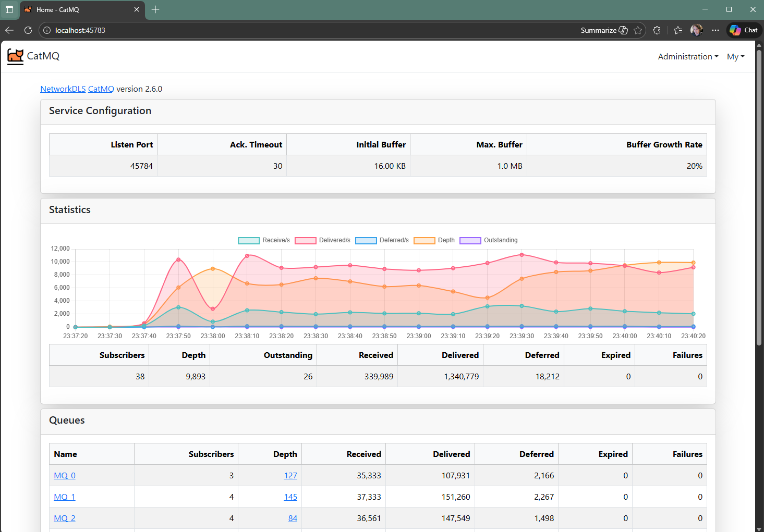The height and width of the screenshot is (532, 764).
Task: View site information icon in address bar
Action: (x=47, y=30)
